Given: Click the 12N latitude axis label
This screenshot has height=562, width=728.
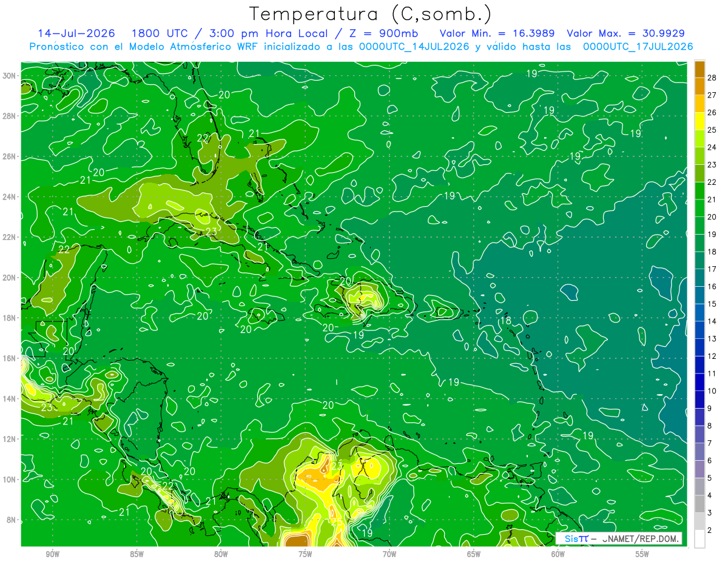Looking at the screenshot, I should pos(10,439).
